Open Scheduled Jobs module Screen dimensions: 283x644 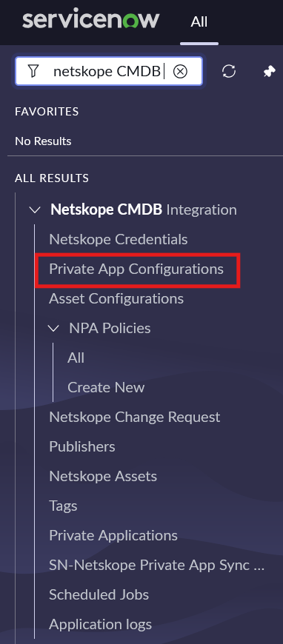click(x=99, y=594)
